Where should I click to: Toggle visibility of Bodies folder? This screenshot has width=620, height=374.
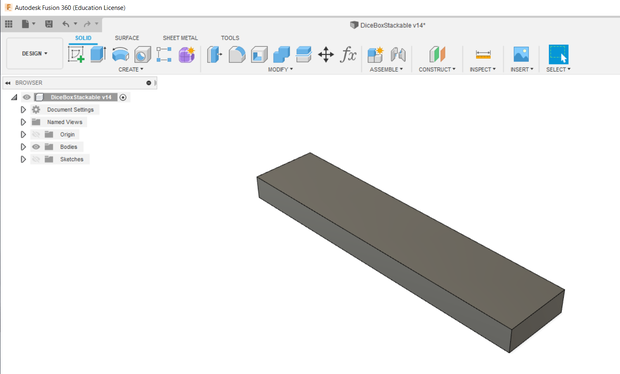(x=36, y=147)
